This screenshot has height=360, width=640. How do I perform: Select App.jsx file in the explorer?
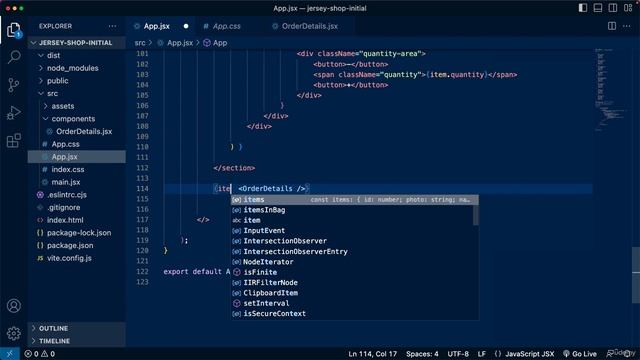77,156
